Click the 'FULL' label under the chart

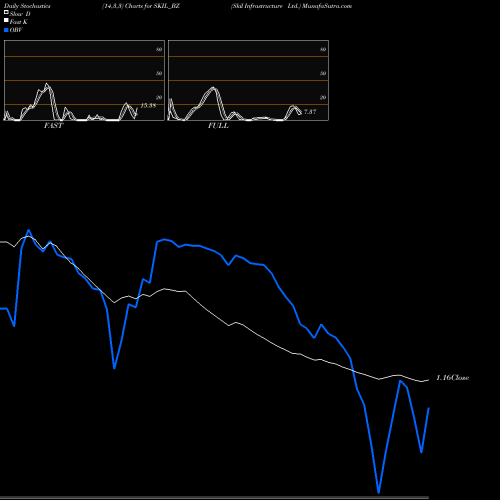click(218, 126)
